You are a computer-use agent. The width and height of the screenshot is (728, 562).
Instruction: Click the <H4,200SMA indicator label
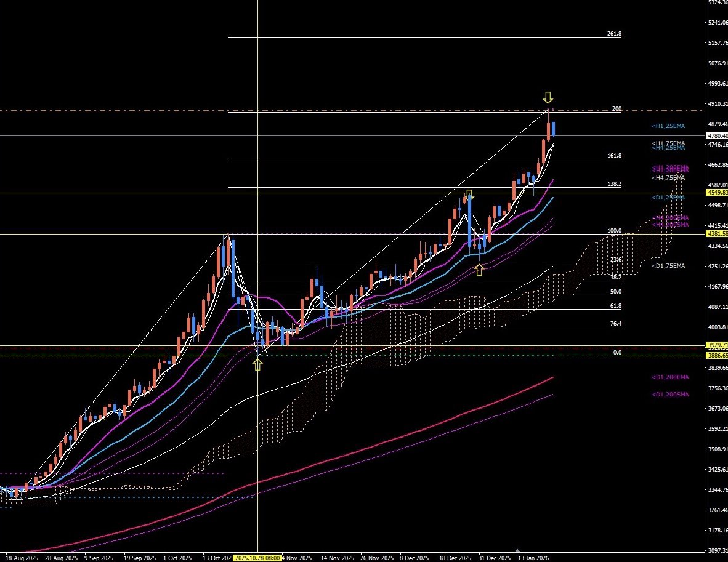coord(671,225)
